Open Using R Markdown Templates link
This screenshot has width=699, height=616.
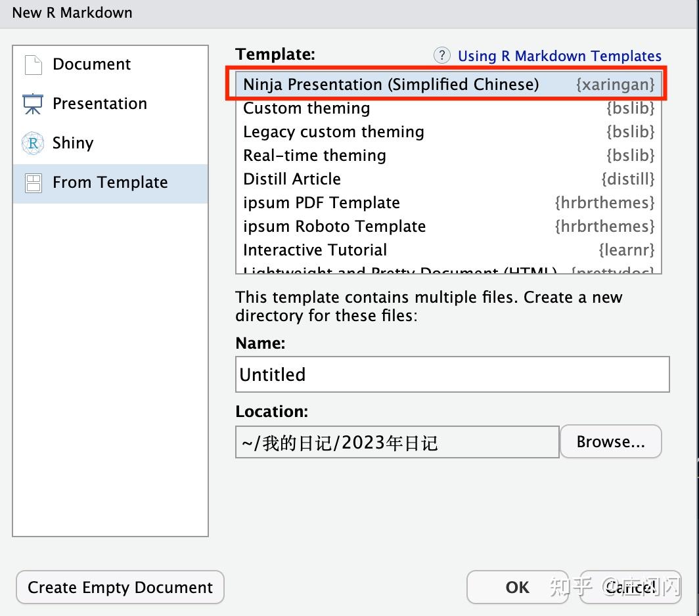(559, 56)
